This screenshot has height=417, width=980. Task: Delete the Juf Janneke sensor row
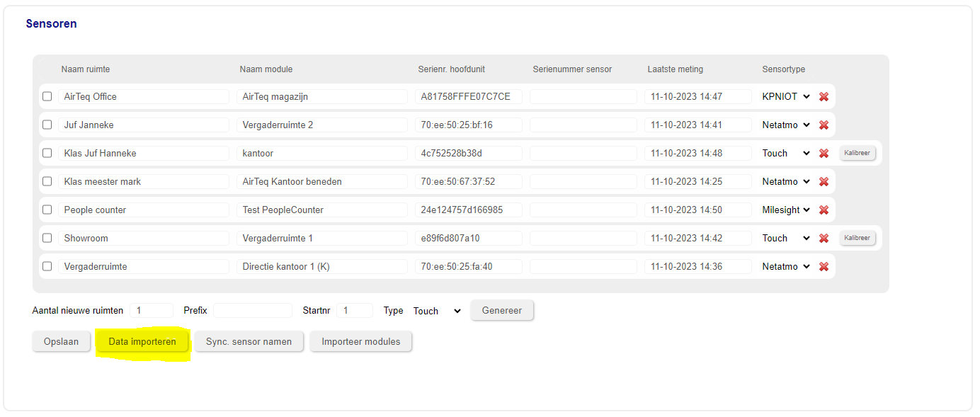[824, 125]
